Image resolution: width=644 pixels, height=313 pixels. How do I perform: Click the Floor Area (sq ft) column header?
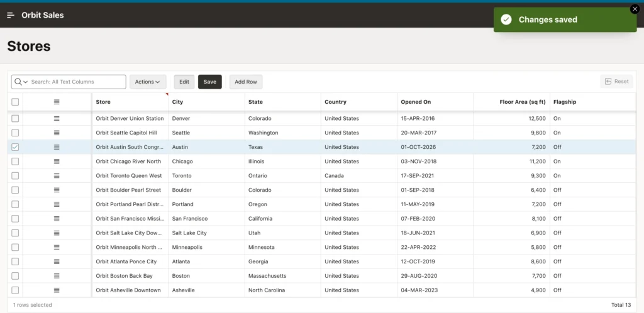[512, 102]
